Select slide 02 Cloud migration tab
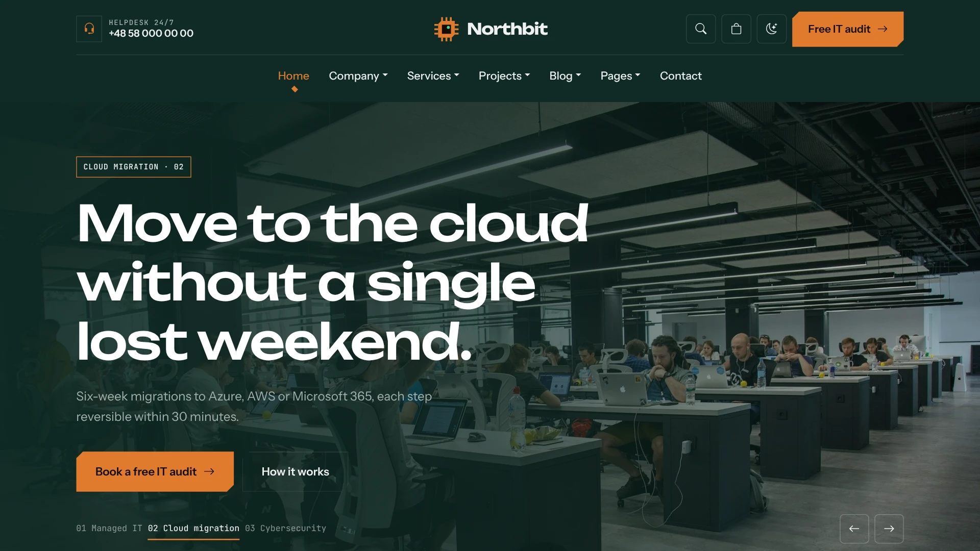 [x=193, y=529]
